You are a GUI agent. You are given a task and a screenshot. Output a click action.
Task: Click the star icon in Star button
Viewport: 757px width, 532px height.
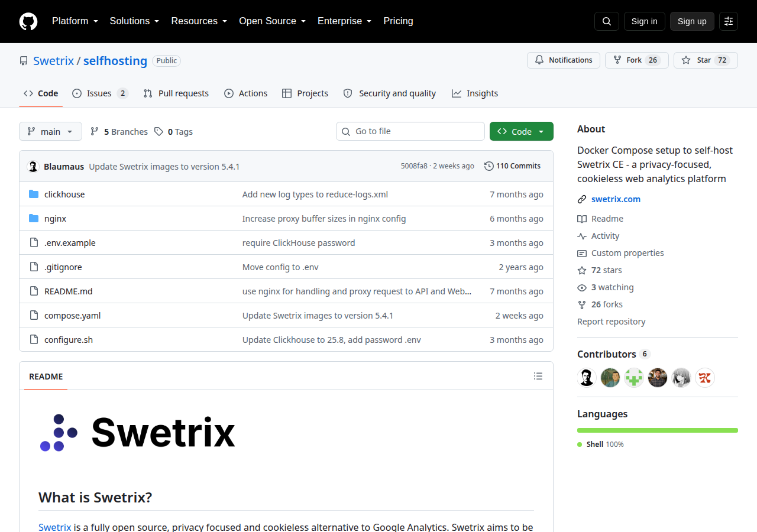pyautogui.click(x=686, y=60)
